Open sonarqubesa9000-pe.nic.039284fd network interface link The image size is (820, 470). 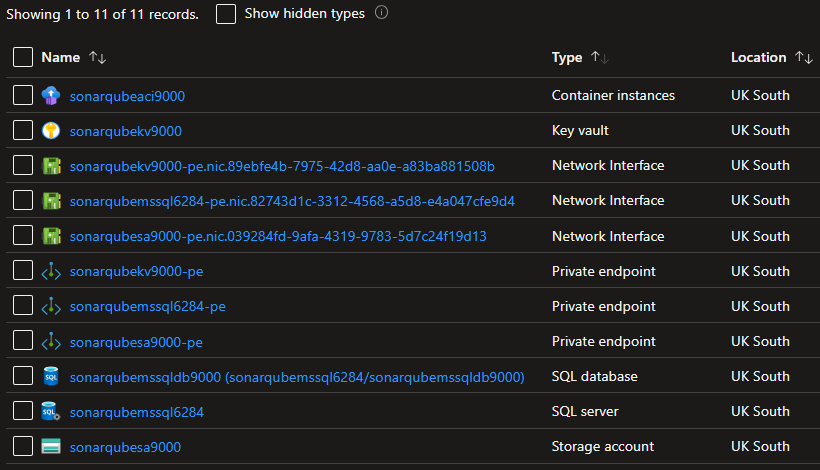tap(278, 236)
